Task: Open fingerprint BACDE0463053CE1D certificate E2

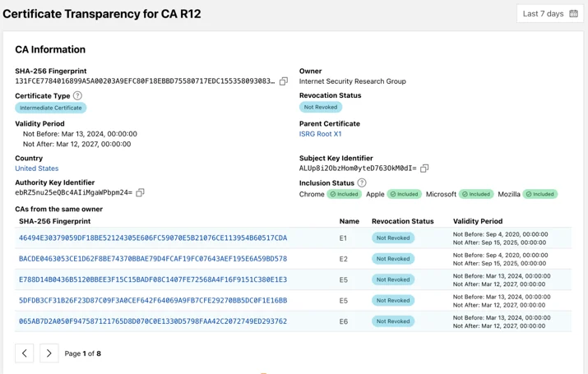Action: click(153, 259)
